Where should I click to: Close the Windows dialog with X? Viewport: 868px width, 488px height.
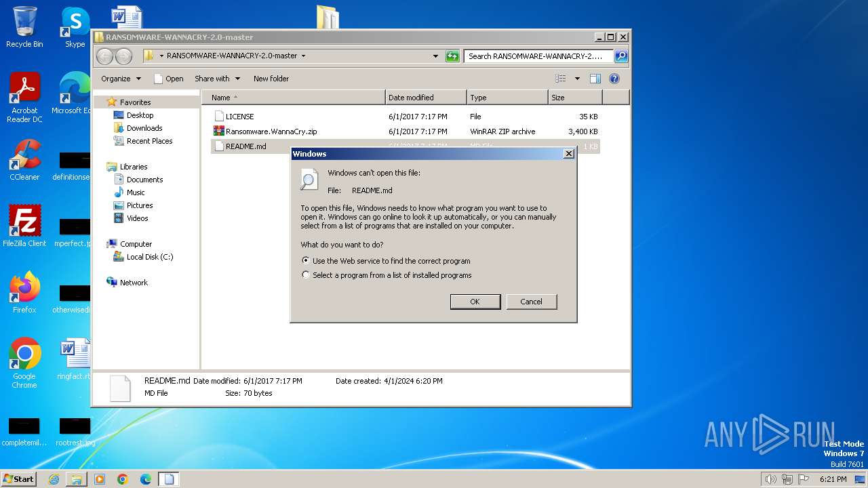coord(569,154)
